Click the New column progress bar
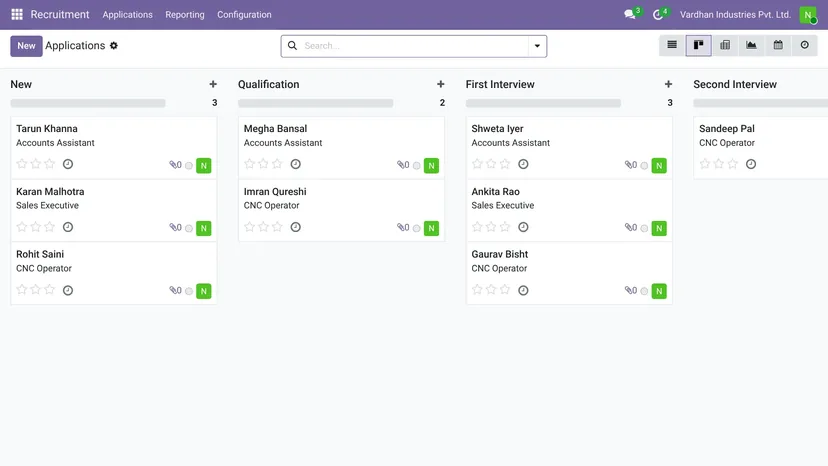This screenshot has height=466, width=828. click(x=88, y=104)
